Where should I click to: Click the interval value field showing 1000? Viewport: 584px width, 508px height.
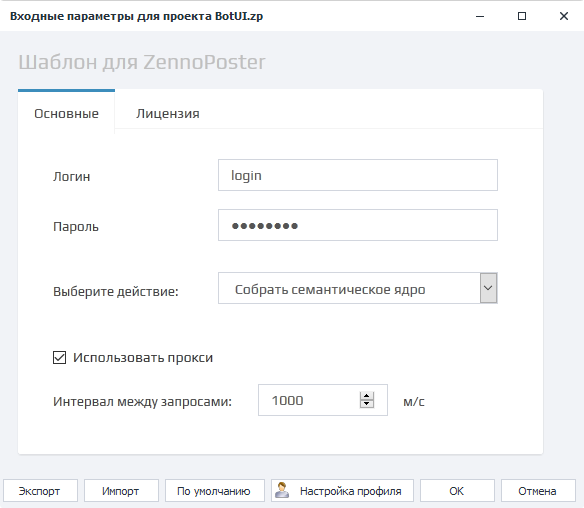[309, 400]
